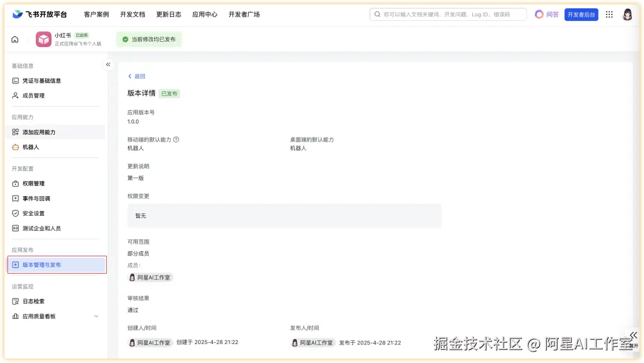Open 凭证与基础信息 page
The width and height of the screenshot is (644, 363).
(x=41, y=80)
